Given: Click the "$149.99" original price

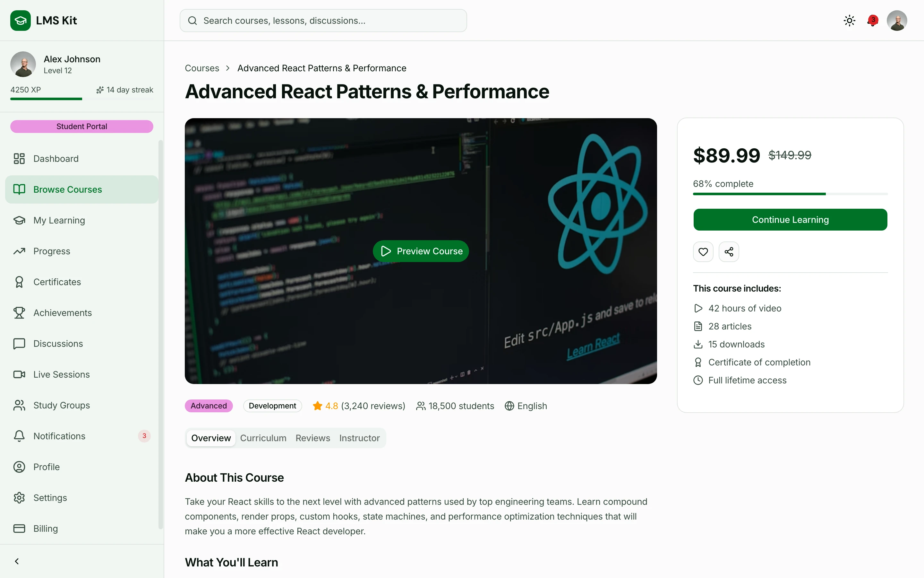Looking at the screenshot, I should [790, 155].
